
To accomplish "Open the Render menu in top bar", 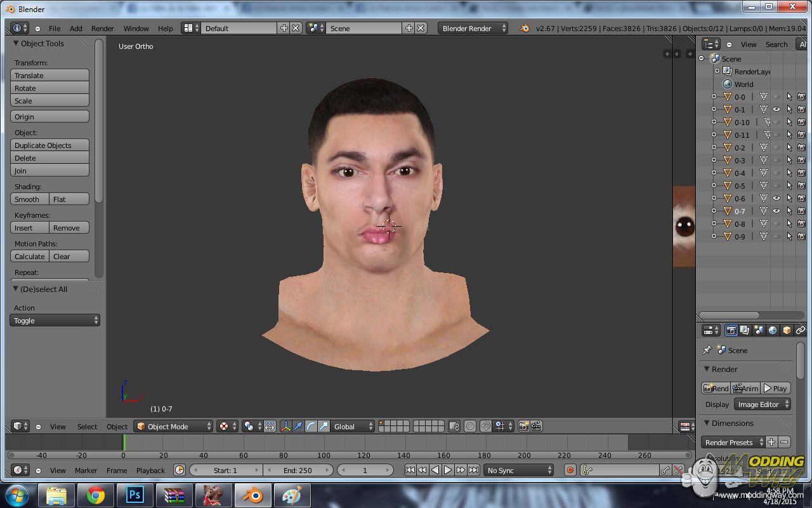I will (102, 29).
